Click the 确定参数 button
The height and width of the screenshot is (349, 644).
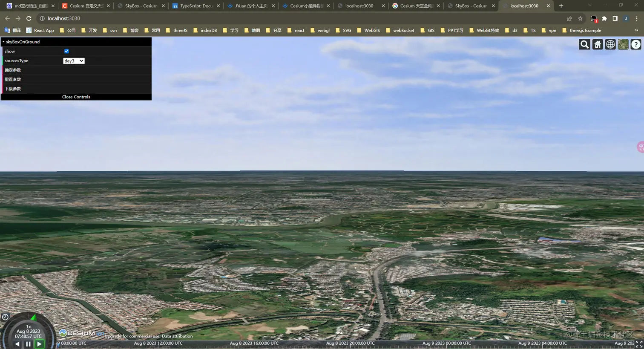(76, 70)
